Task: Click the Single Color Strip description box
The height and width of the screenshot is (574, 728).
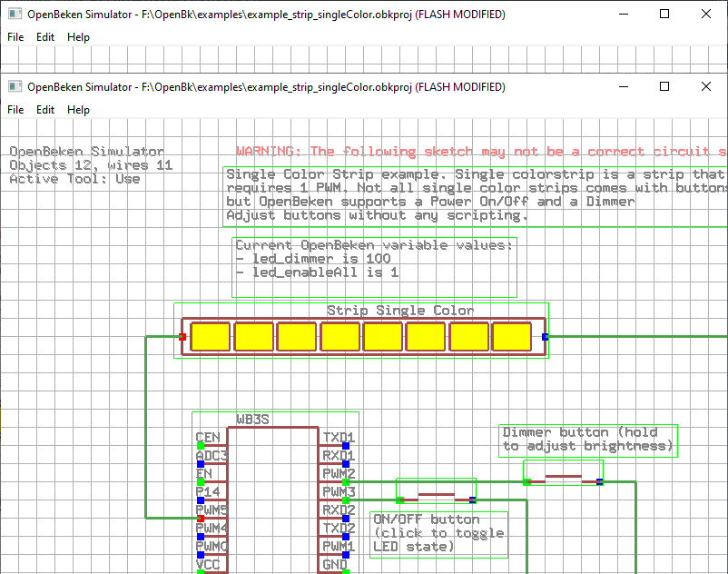Action: (x=475, y=197)
